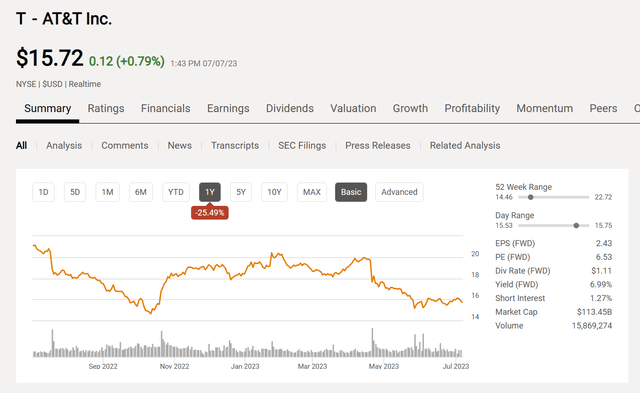Click the 52 Week Range slider marker
This screenshot has height=393, width=640.
[x=531, y=198]
